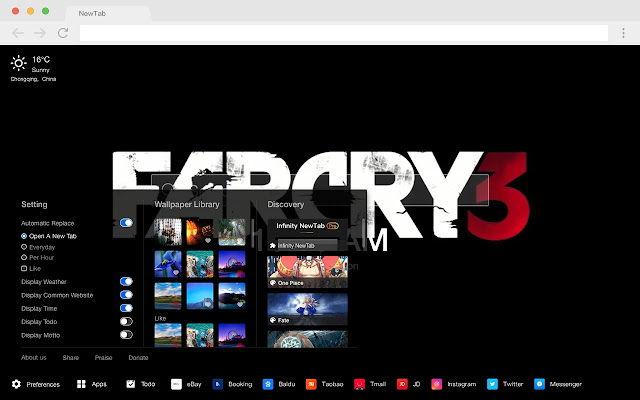Click the Discovery heading

click(286, 204)
